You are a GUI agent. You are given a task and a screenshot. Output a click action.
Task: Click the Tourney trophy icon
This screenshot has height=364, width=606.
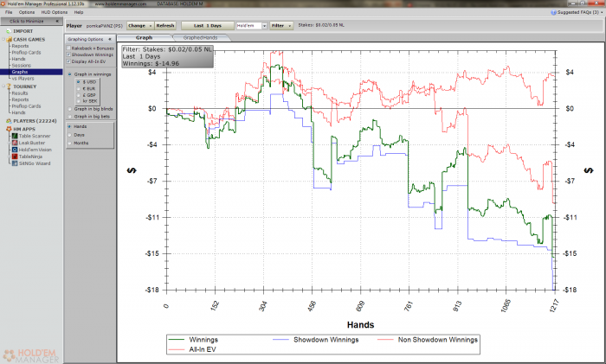point(9,86)
